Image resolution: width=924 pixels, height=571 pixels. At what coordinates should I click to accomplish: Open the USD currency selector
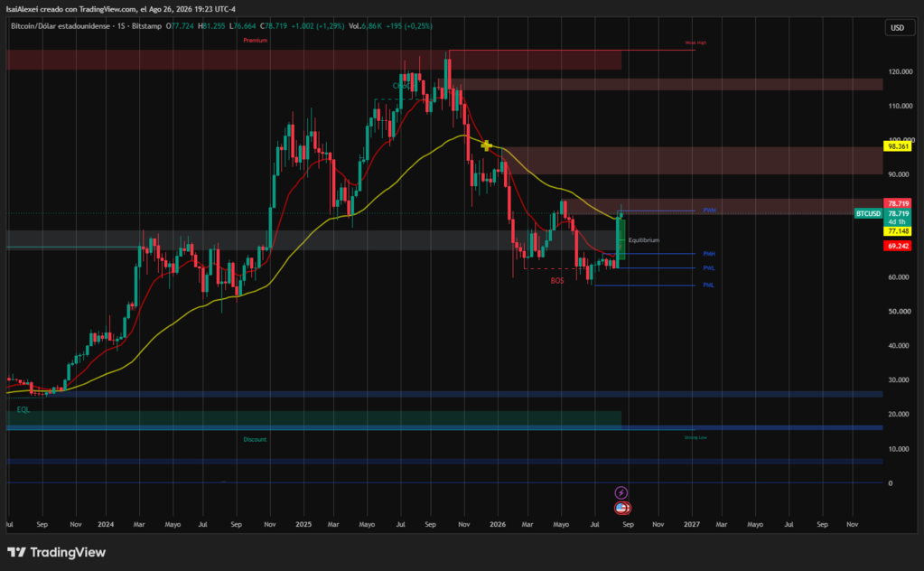coord(898,28)
